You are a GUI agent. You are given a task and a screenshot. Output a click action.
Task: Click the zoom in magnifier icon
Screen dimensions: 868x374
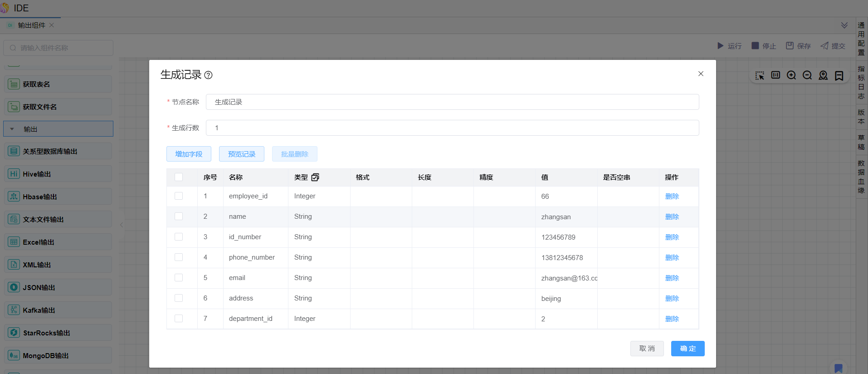point(791,75)
